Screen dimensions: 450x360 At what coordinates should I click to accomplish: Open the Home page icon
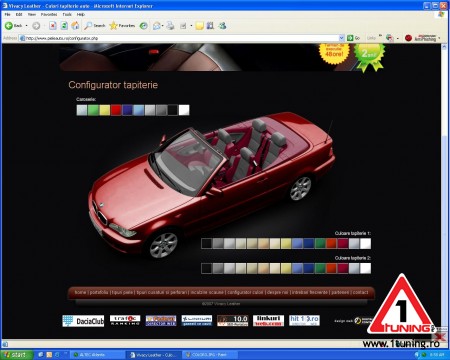coord(75,26)
